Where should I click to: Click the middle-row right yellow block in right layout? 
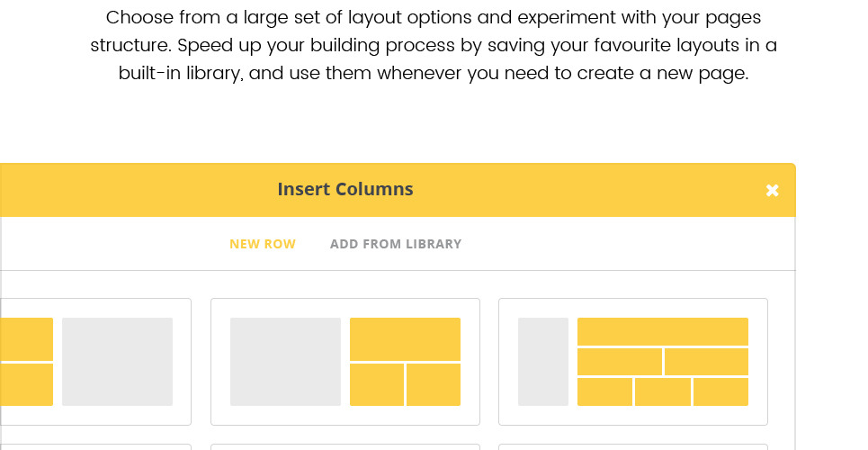pos(706,362)
